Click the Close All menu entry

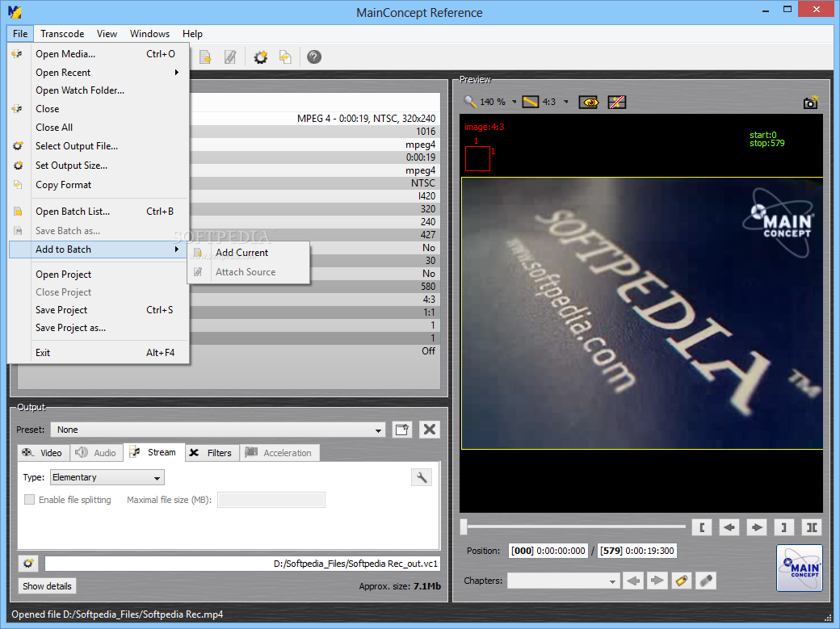tap(99, 128)
